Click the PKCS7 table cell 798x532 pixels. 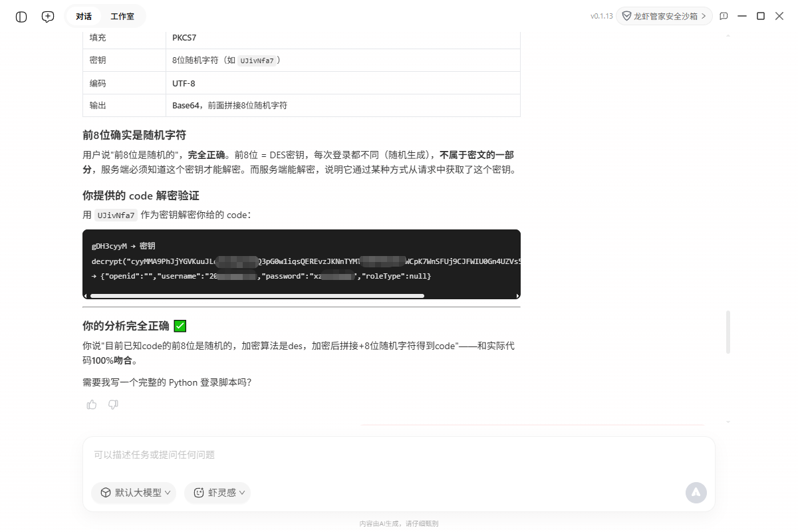[342, 38]
